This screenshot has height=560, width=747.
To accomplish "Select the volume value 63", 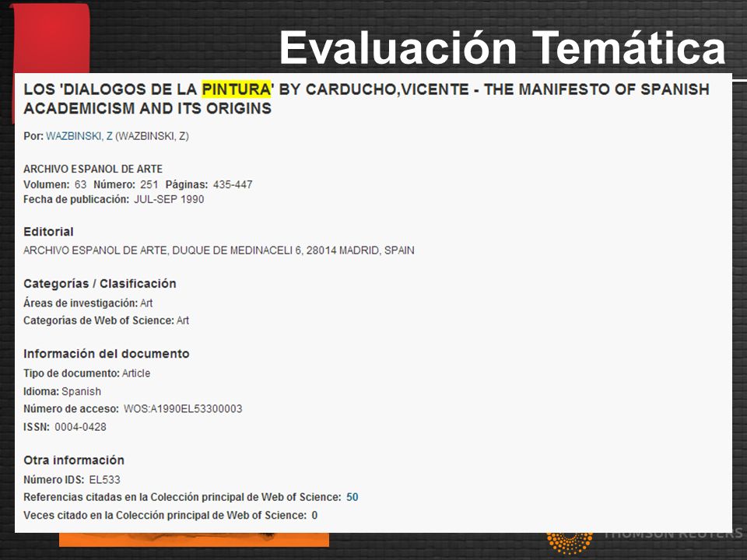I will pos(80,185).
